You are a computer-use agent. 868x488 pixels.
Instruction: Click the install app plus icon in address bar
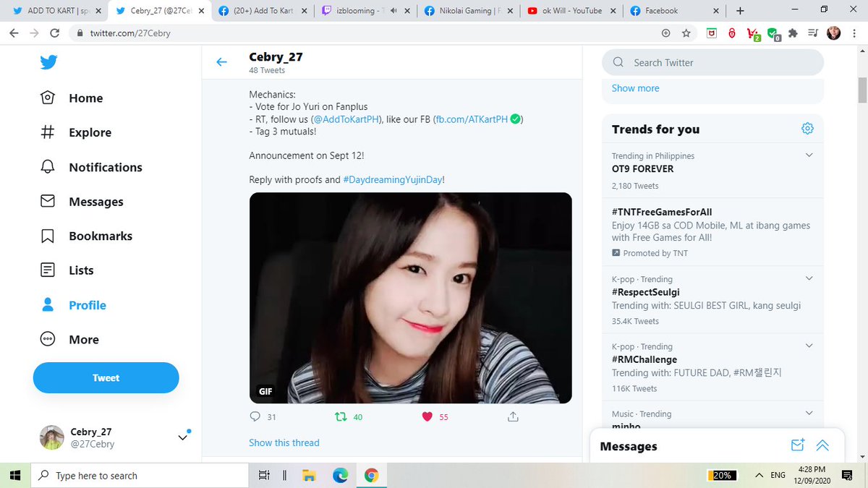pos(666,33)
